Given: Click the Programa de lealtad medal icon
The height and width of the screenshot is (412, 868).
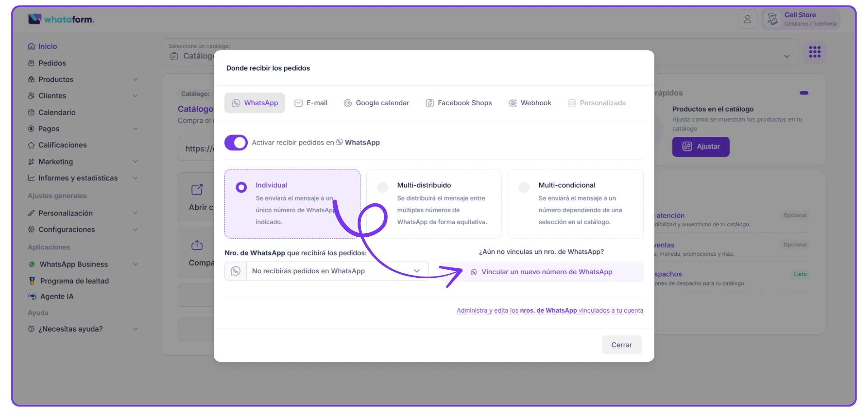Looking at the screenshot, I should point(32,281).
